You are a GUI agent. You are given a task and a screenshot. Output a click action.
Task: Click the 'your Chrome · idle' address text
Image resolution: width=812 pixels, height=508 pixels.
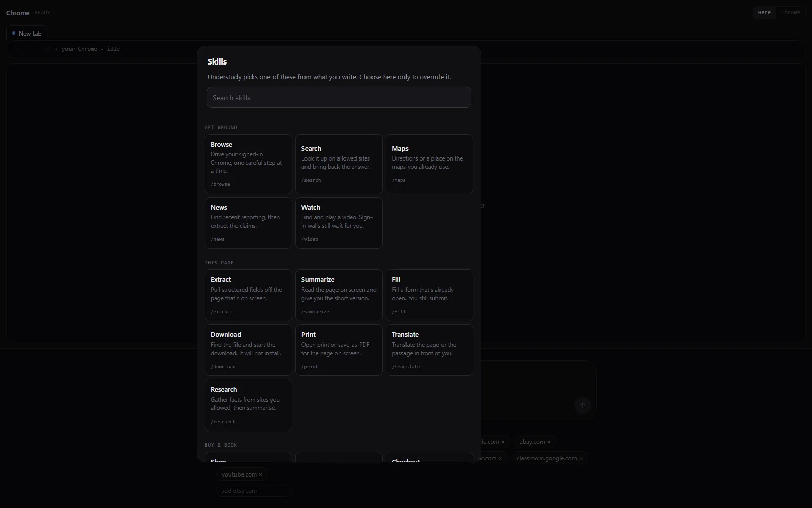91,49
